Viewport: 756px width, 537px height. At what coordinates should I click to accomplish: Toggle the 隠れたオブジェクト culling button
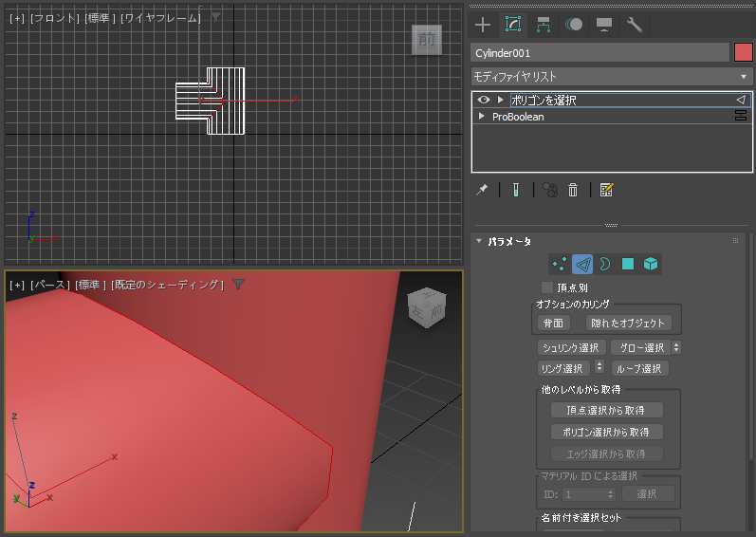pos(628,323)
